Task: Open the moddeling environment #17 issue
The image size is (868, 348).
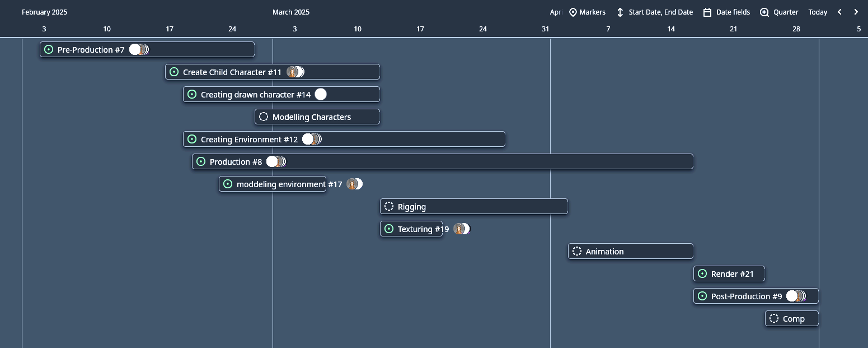Action: [x=280, y=184]
